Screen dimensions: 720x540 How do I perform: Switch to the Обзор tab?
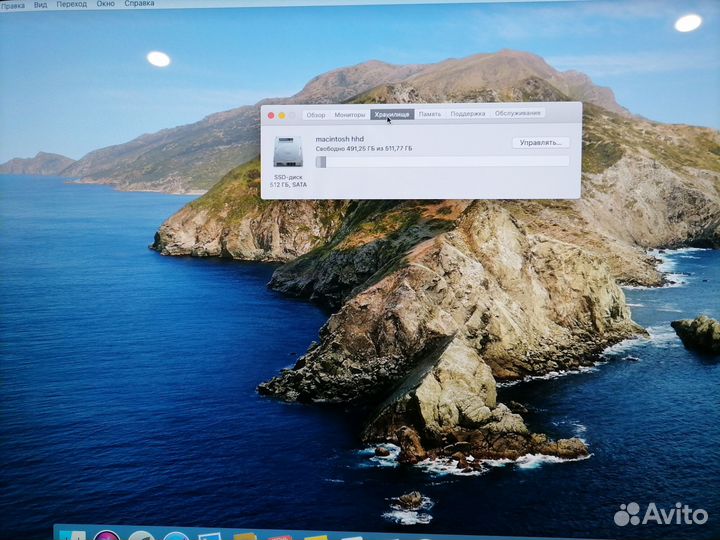[316, 115]
